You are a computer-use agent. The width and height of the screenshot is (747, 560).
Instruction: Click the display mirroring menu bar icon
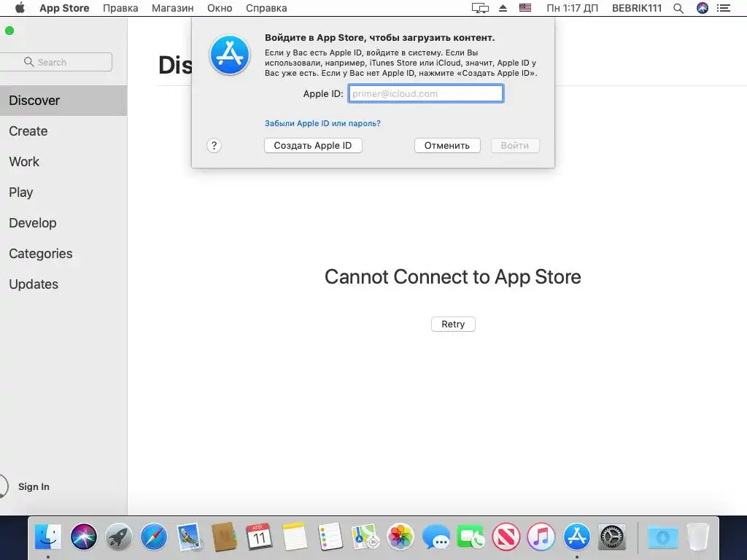click(x=480, y=8)
